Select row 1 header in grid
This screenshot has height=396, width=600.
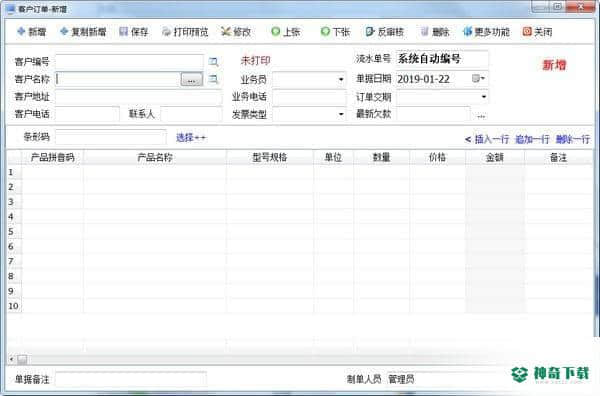point(14,172)
